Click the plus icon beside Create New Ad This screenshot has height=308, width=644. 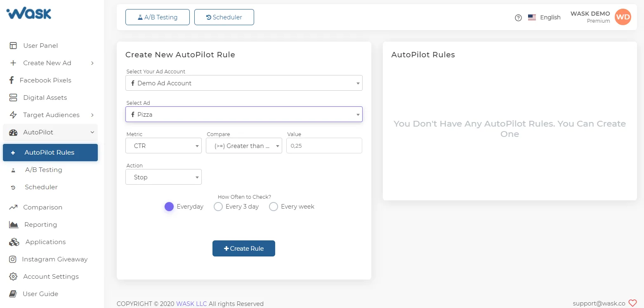[13, 63]
